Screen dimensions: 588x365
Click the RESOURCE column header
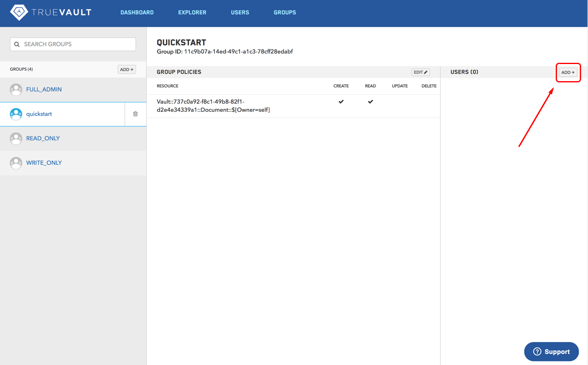167,86
